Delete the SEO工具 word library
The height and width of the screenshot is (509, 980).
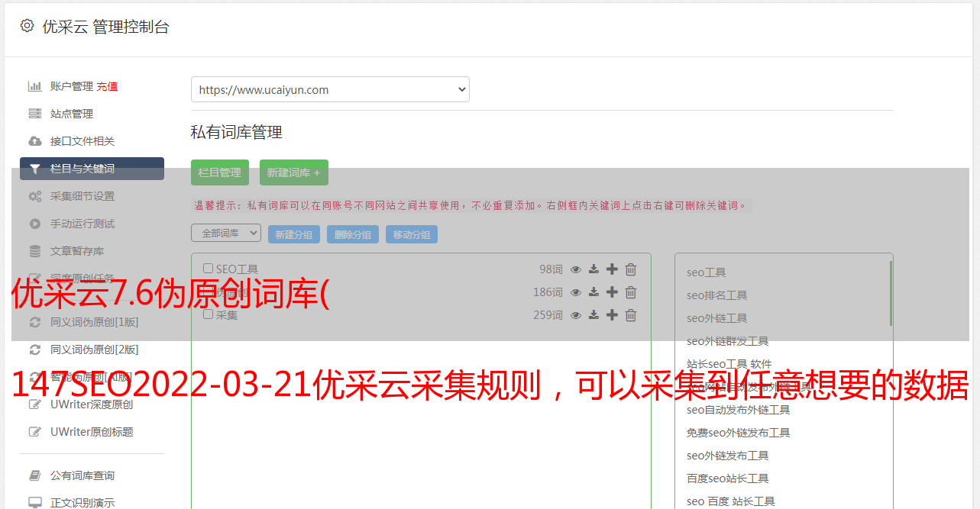(631, 269)
